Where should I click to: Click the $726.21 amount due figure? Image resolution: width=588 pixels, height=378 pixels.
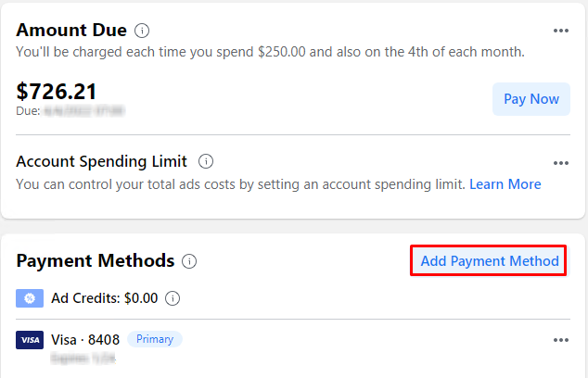point(57,92)
